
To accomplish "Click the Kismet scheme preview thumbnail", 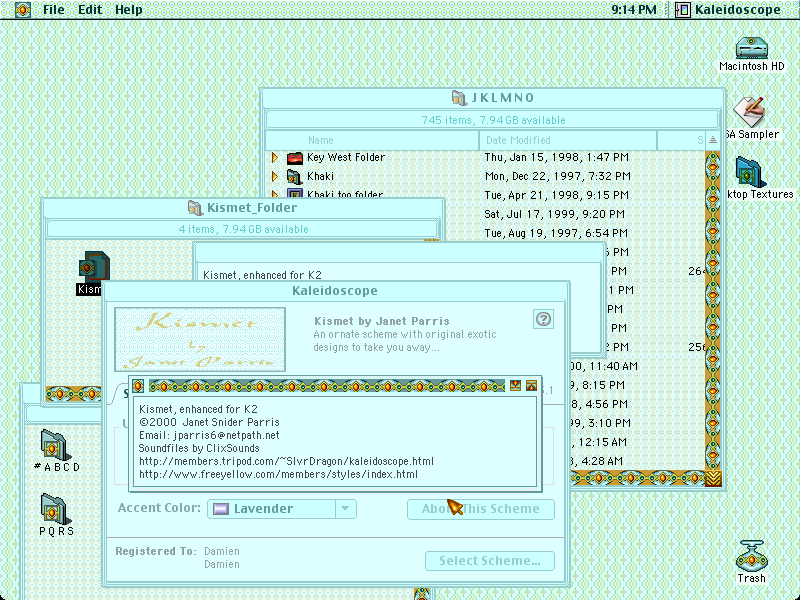I will pyautogui.click(x=200, y=339).
